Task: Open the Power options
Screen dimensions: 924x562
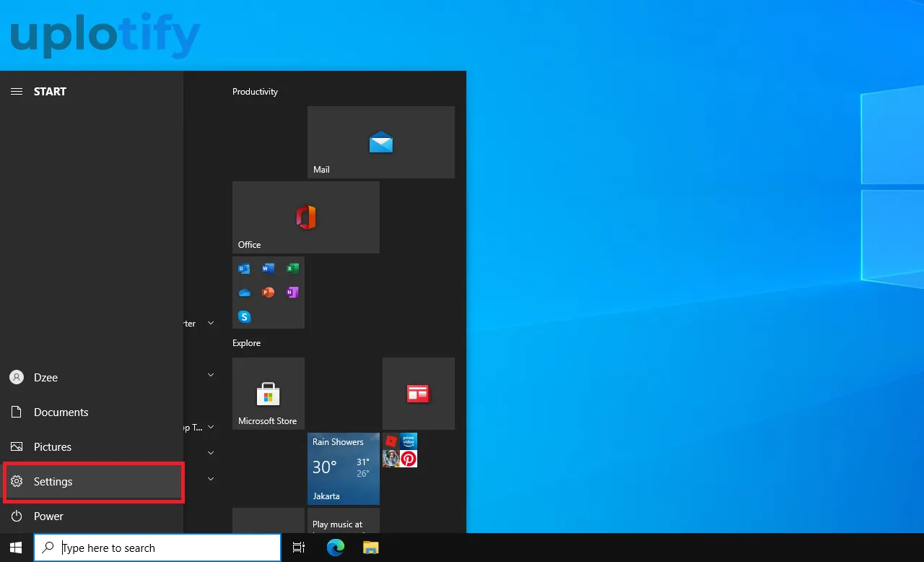Action: (92, 516)
